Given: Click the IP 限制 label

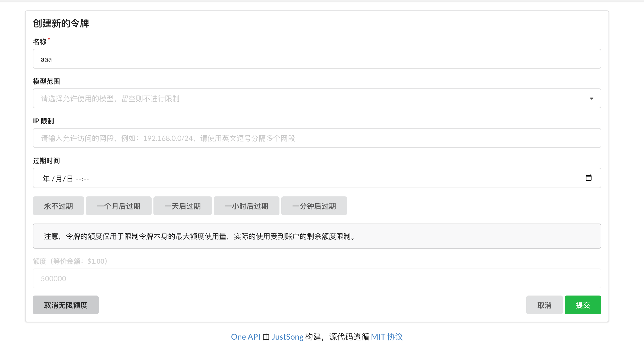Looking at the screenshot, I should 44,121.
